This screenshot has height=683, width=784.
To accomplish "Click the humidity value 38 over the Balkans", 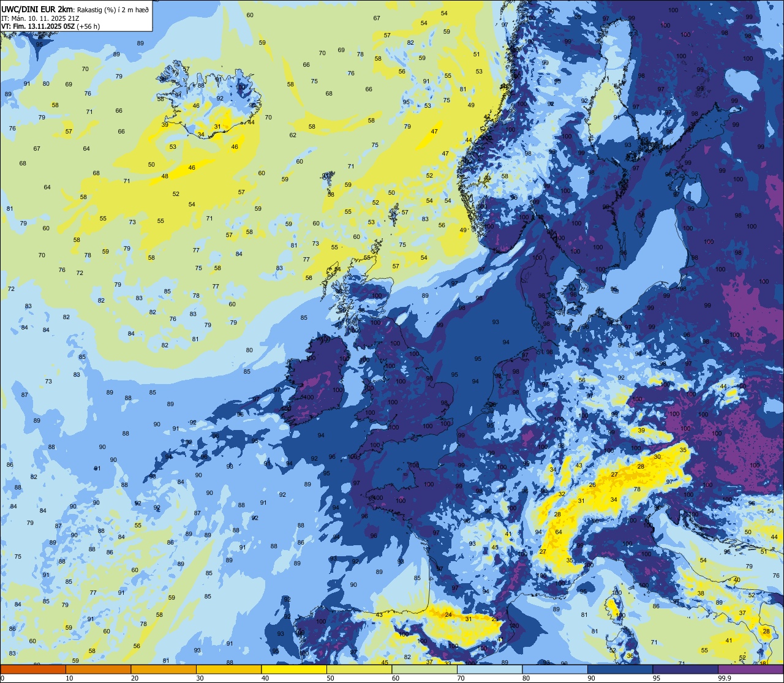I will click(701, 594).
